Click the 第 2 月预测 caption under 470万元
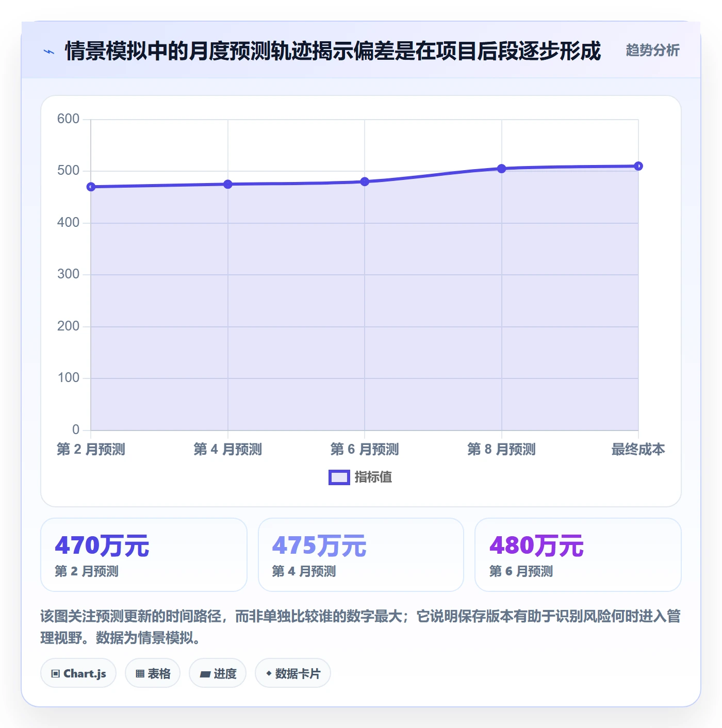The image size is (722, 728). [x=87, y=571]
